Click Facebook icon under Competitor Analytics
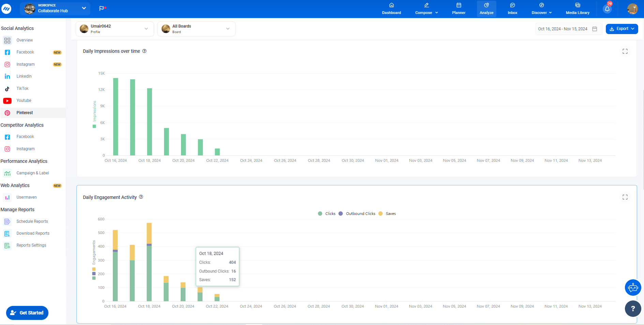The width and height of the screenshot is (644, 325). click(x=7, y=137)
